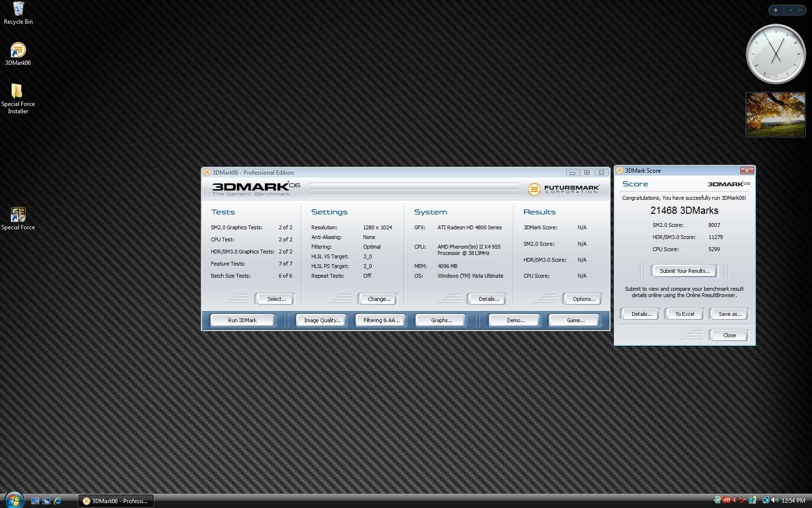Click the Batch Size Tests value 6 of 6

pyautogui.click(x=285, y=276)
